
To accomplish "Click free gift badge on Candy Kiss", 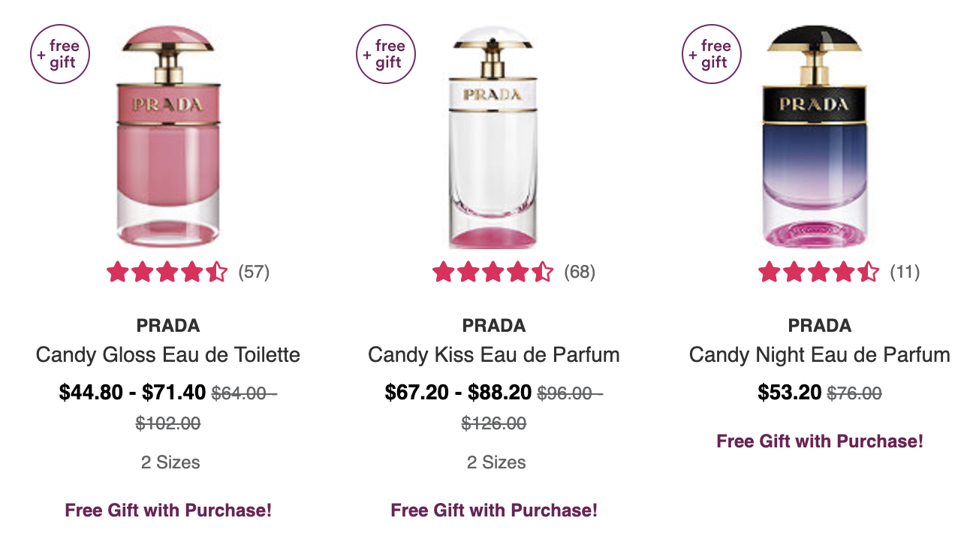I will (386, 53).
